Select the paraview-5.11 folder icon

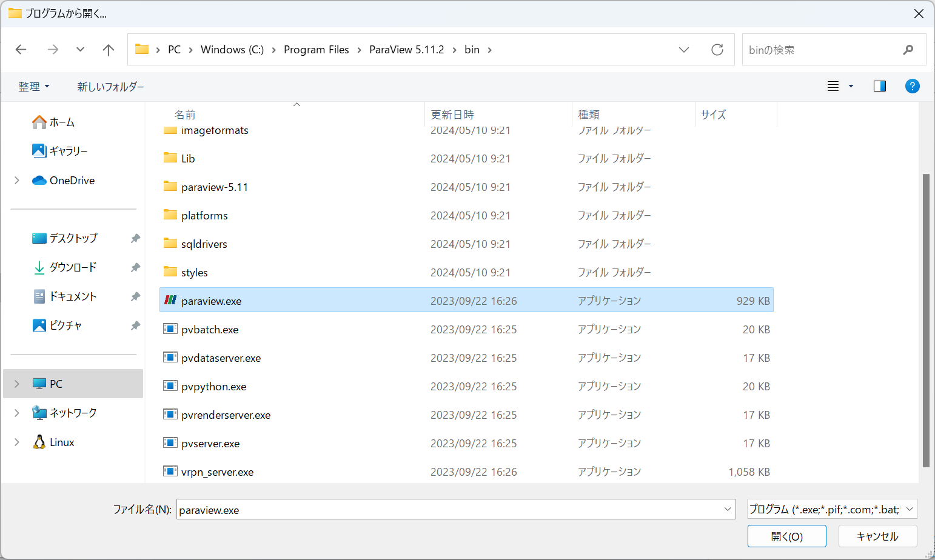point(170,186)
